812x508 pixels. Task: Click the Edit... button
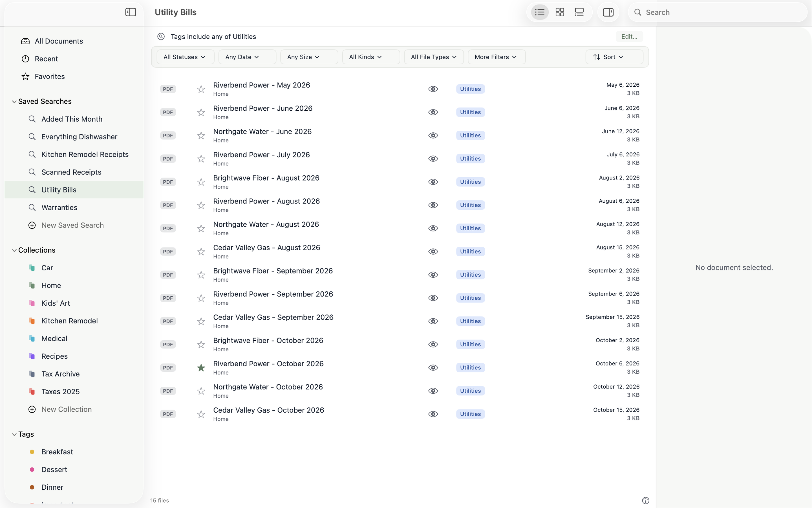pos(629,37)
